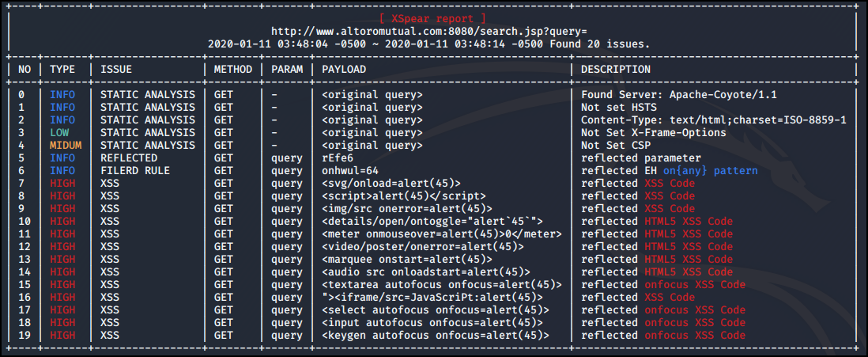Click the PAYLOAD column header

(x=344, y=70)
